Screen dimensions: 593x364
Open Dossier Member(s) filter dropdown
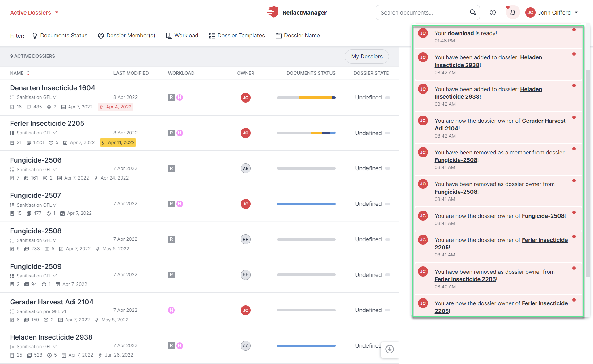(126, 36)
